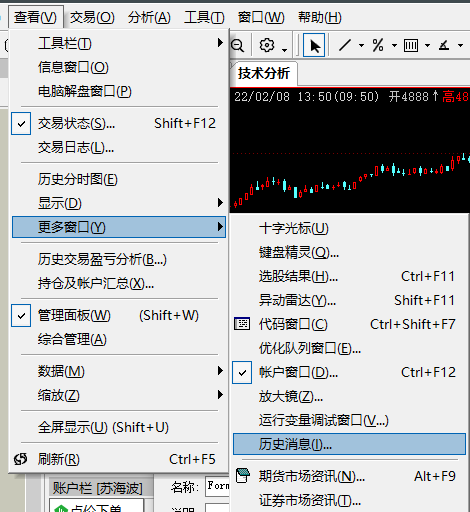Open the 查看(V) menu
470x512 pixels.
35,17
